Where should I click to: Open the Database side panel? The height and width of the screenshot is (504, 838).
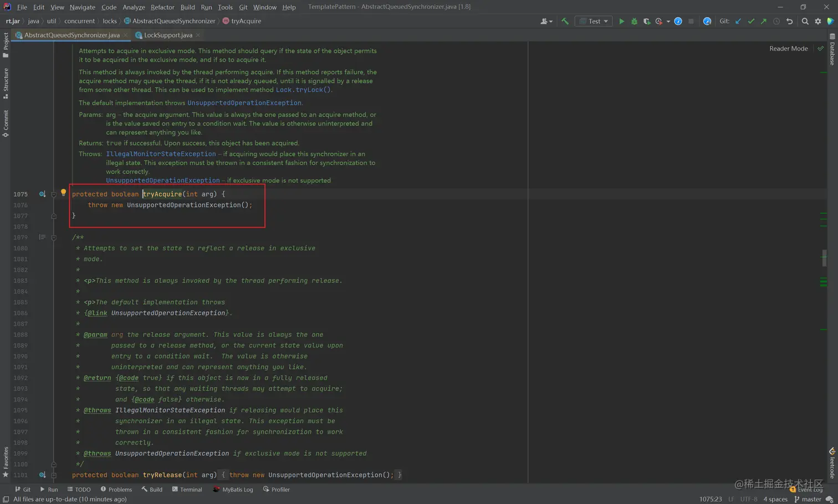[x=832, y=50]
